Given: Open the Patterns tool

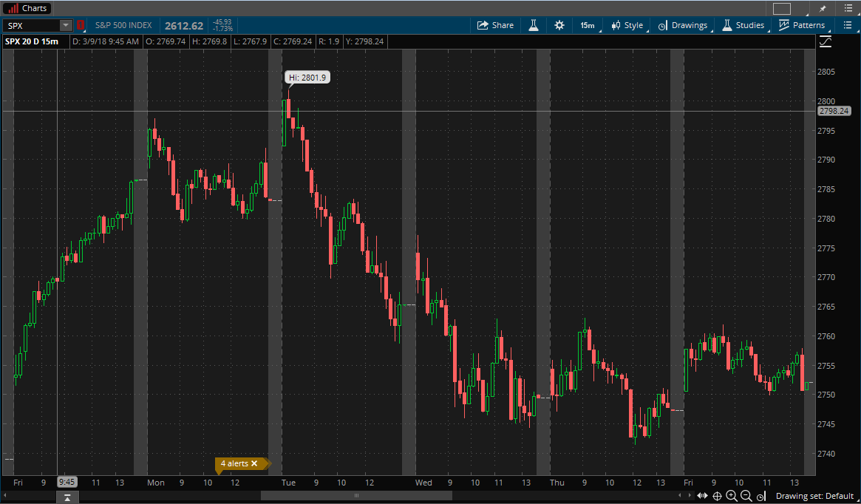Looking at the screenshot, I should (x=803, y=24).
